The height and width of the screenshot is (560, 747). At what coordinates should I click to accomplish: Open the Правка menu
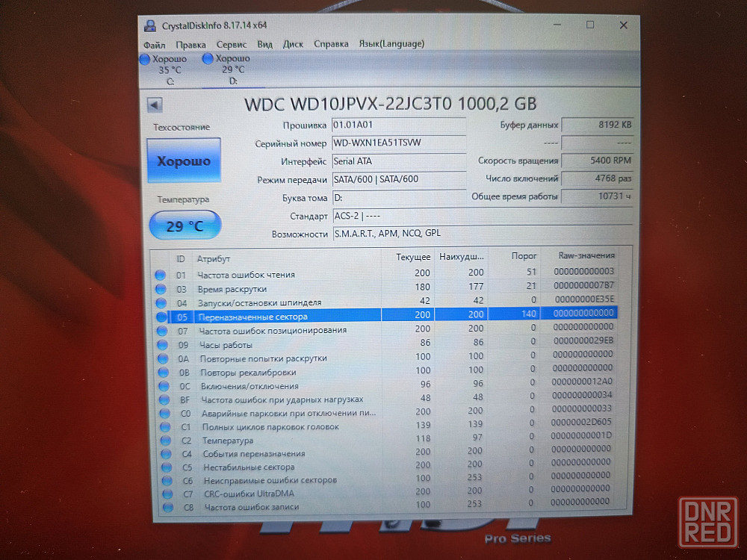[x=190, y=45]
